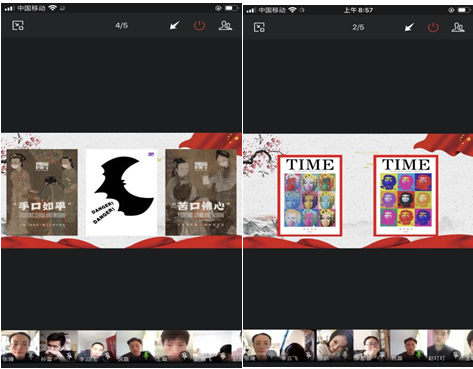Image resolution: width=473 pixels, height=369 pixels.
Task: Open participants list on the 4/5 screen
Action: click(x=225, y=26)
